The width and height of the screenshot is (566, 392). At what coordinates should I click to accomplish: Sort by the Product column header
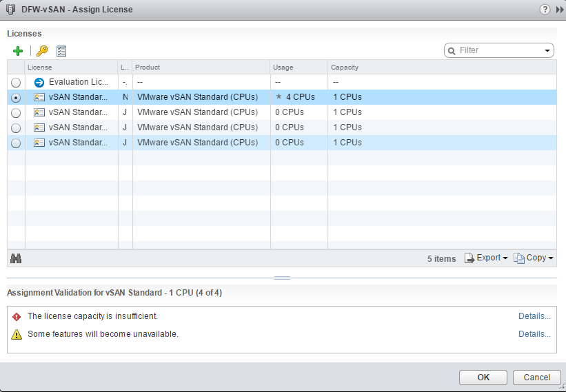click(x=201, y=67)
